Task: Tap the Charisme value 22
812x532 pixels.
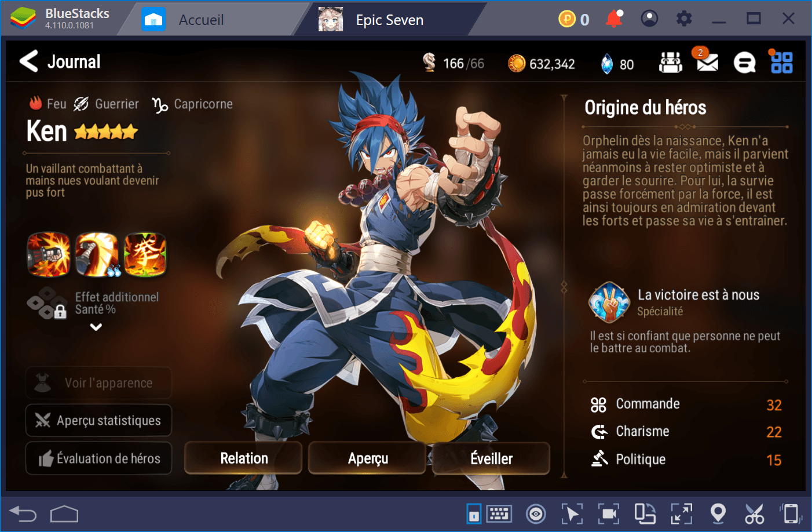Action: pyautogui.click(x=774, y=432)
